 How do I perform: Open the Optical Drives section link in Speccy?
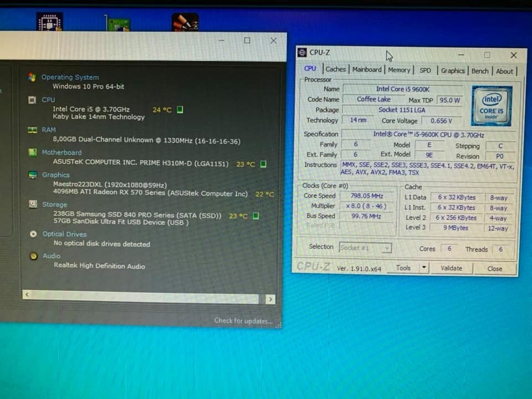click(64, 234)
